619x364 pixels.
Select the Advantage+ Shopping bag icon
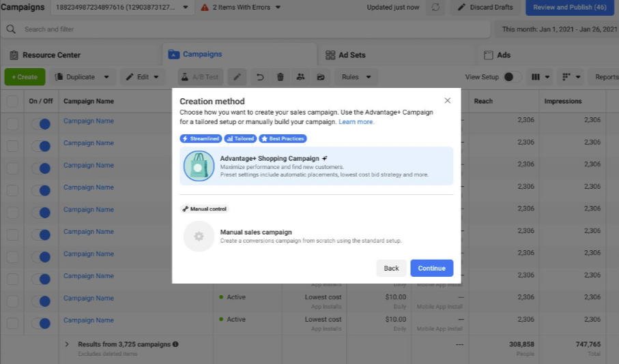[199, 166]
